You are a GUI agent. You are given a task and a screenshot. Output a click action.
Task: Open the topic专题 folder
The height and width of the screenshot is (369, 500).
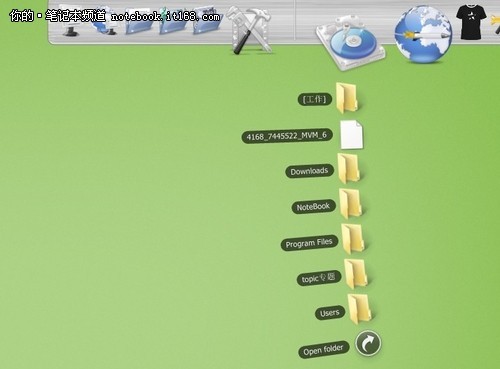(x=356, y=274)
